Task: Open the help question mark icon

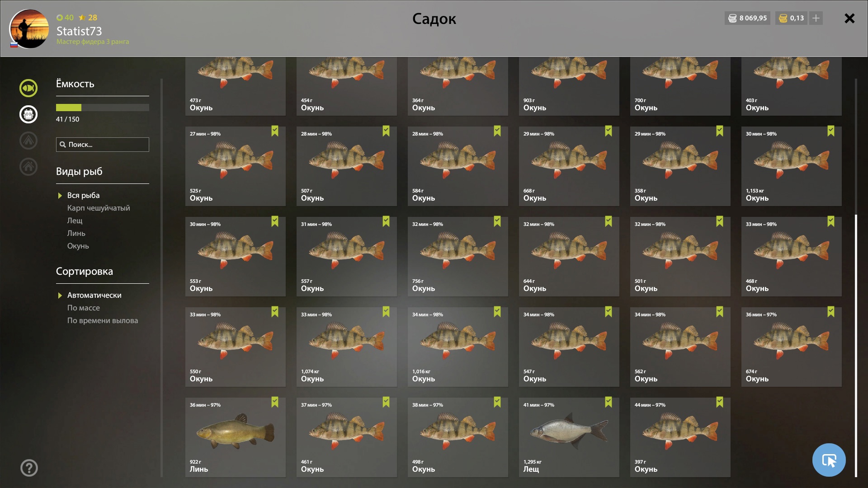Action: click(x=29, y=468)
